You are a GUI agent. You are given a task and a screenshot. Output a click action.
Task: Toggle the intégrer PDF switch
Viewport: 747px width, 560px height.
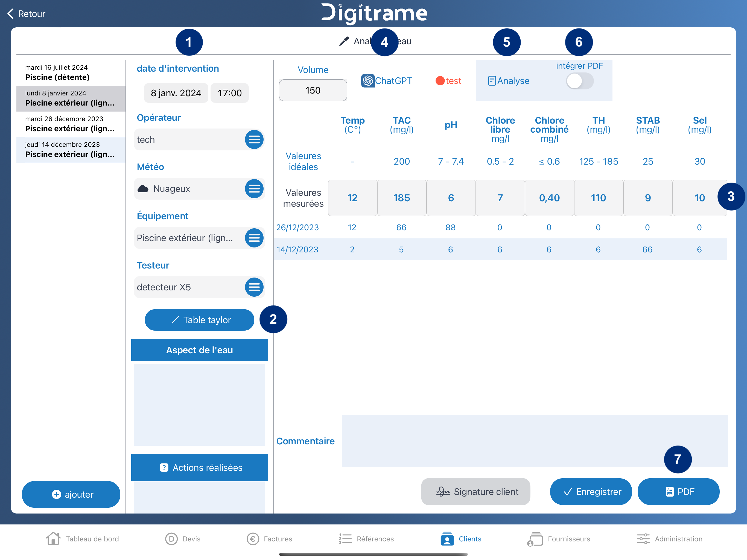coord(579,81)
